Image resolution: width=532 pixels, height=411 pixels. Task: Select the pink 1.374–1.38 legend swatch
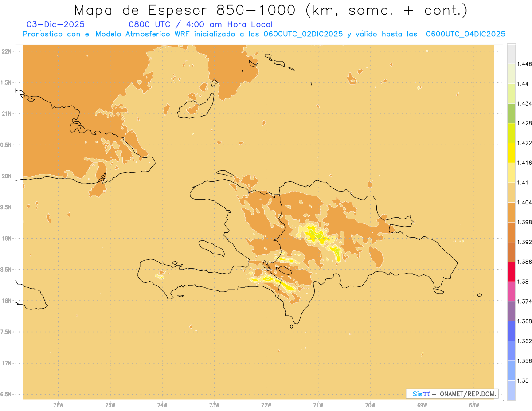click(x=511, y=291)
